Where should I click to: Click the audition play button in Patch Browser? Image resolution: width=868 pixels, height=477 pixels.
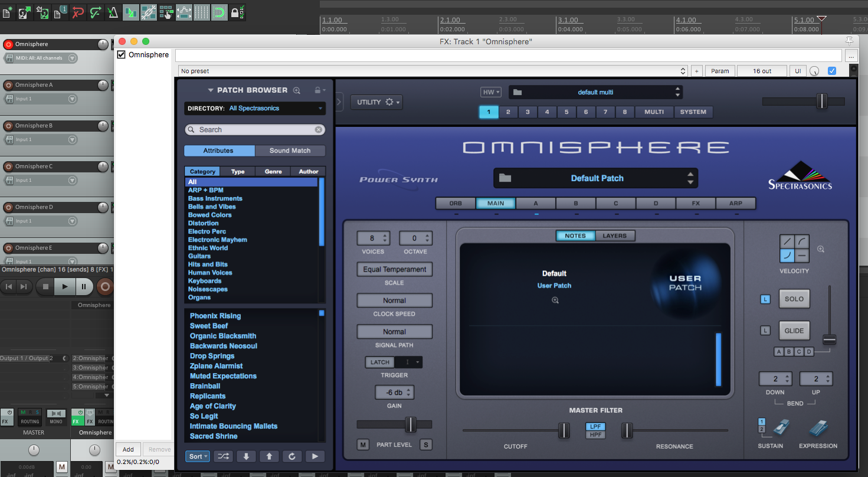click(x=315, y=456)
